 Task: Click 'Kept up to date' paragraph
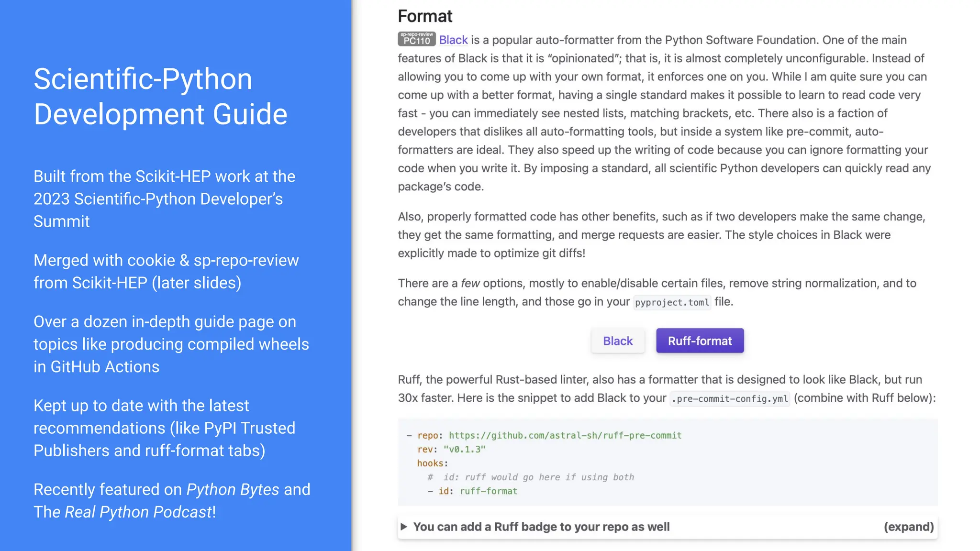tap(165, 428)
